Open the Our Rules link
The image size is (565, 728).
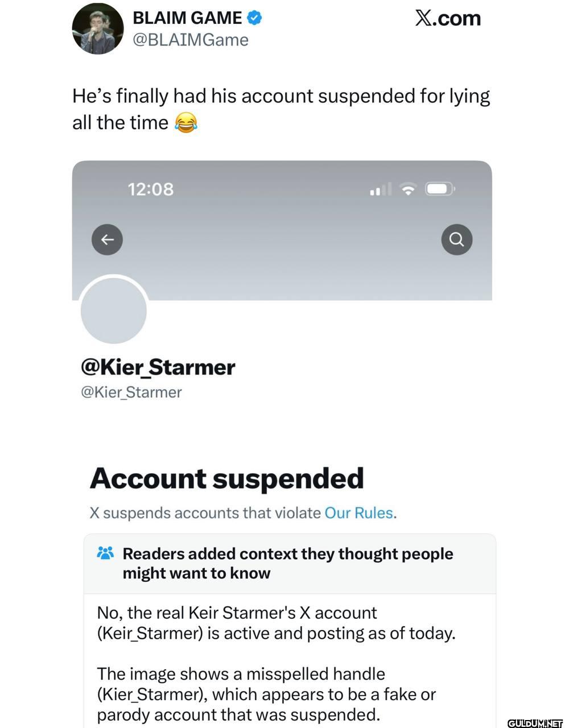(x=358, y=513)
